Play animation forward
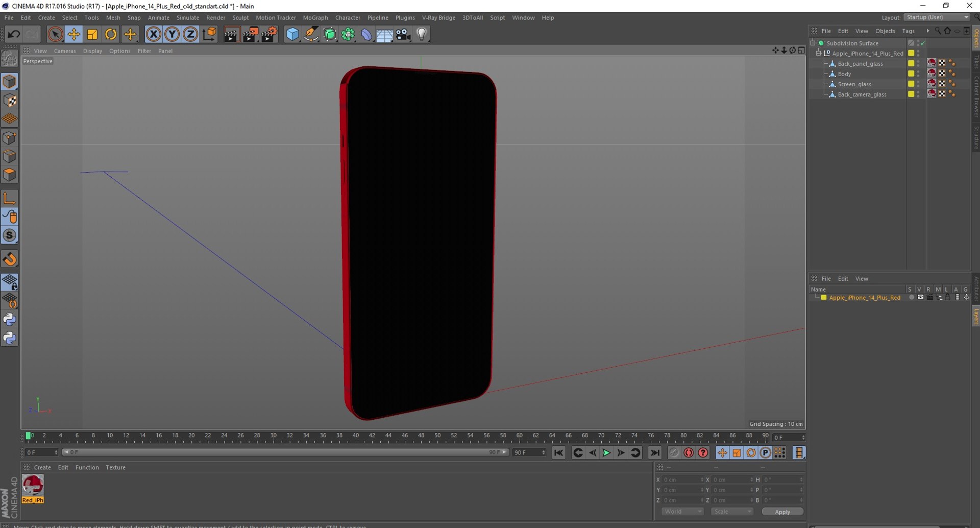The width and height of the screenshot is (980, 528). click(606, 452)
